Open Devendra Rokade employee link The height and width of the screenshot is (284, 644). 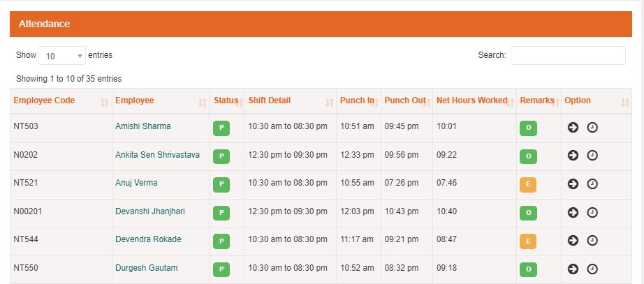(148, 239)
